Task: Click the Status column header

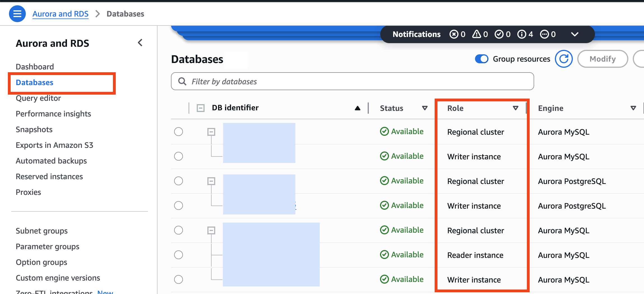Action: (x=392, y=108)
